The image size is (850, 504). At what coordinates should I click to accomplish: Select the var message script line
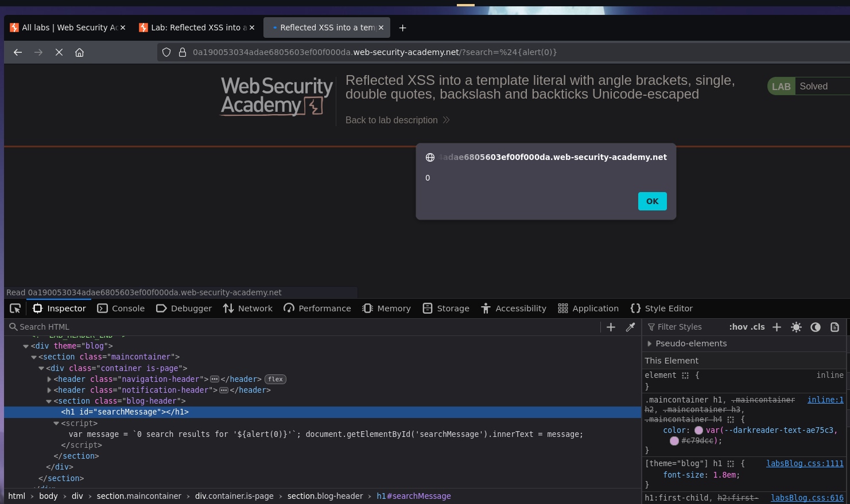pyautogui.click(x=326, y=435)
